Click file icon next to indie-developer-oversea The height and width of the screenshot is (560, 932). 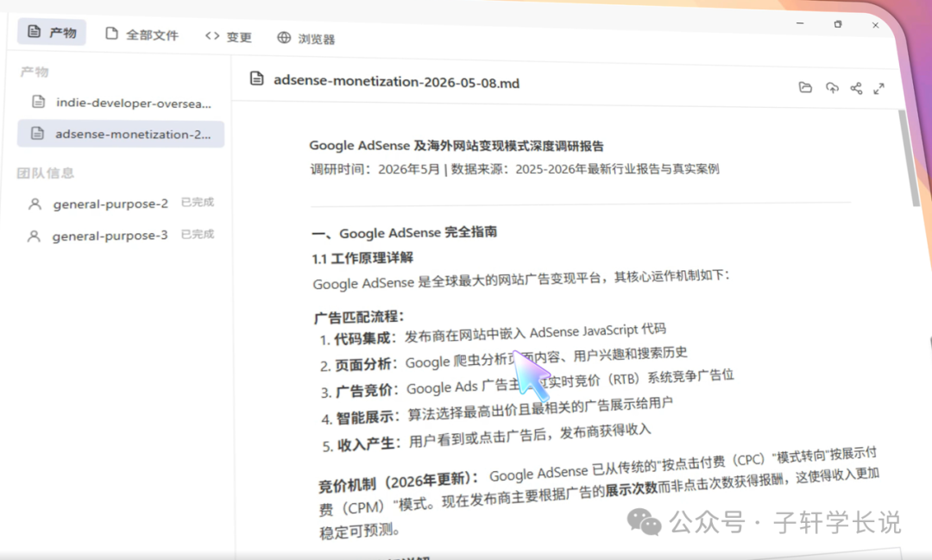39,102
